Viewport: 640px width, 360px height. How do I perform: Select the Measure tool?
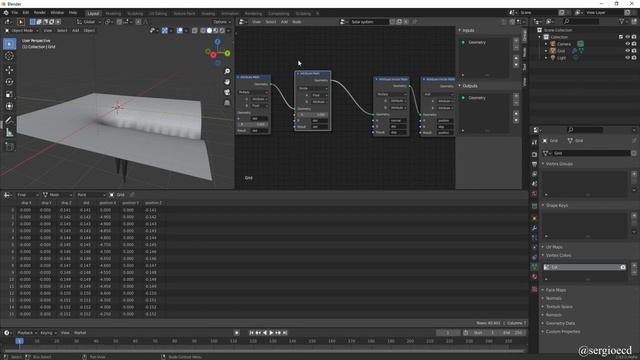click(x=9, y=132)
